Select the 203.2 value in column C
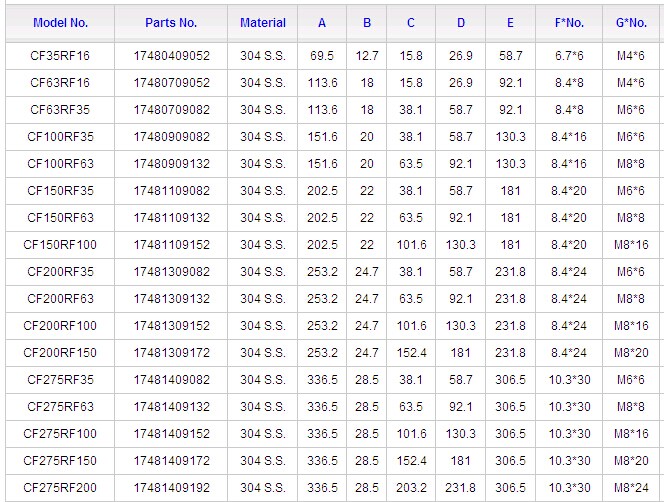The width and height of the screenshot is (664, 502). [411, 488]
